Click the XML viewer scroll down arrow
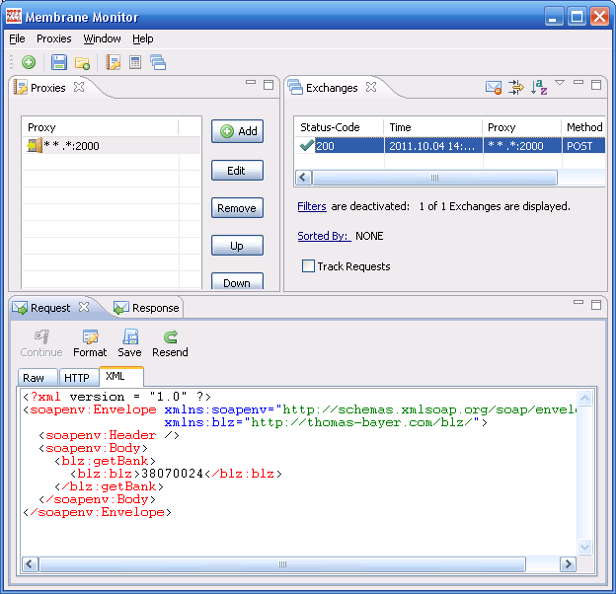The height and width of the screenshot is (594, 616). (585, 546)
